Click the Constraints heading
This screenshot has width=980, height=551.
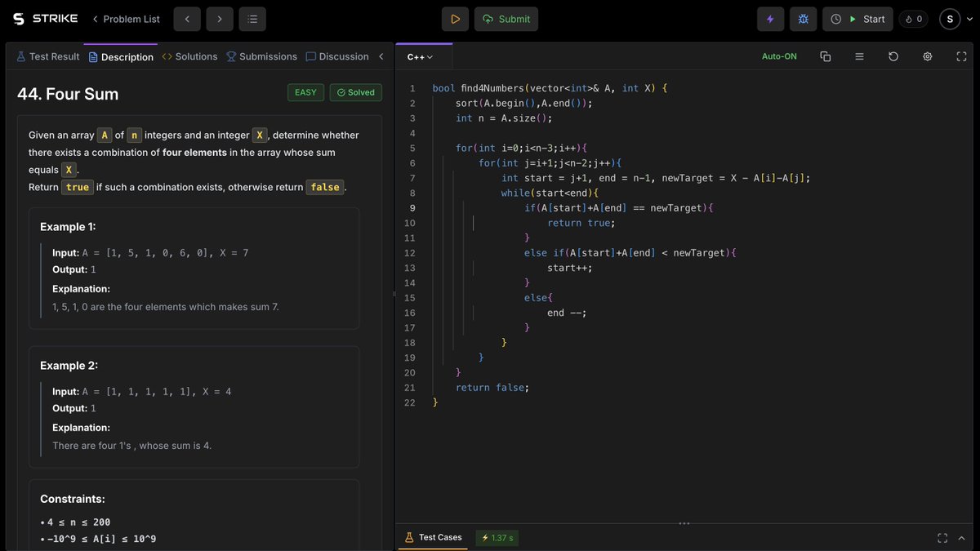(x=73, y=499)
